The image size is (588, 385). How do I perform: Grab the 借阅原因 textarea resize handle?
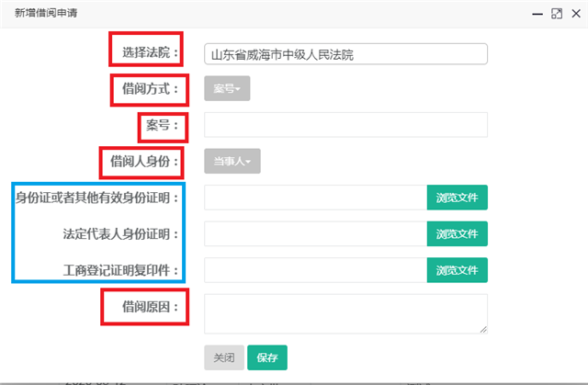[483, 329]
